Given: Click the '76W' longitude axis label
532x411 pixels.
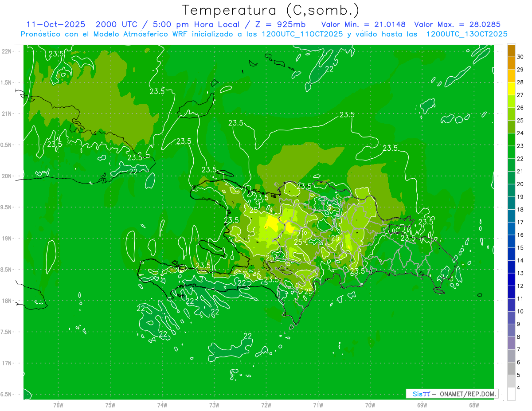Looking at the screenshot, I should click(x=58, y=405).
